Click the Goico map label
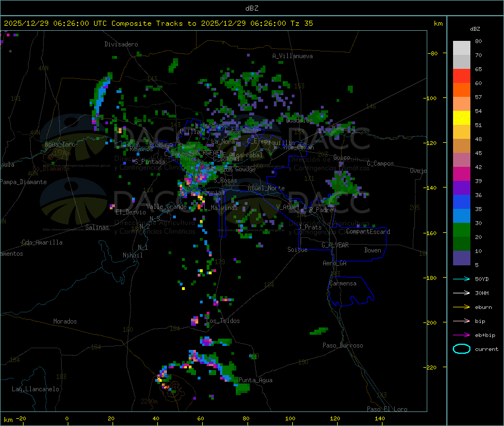Viewport: 504px width, 426px height. coord(342,157)
